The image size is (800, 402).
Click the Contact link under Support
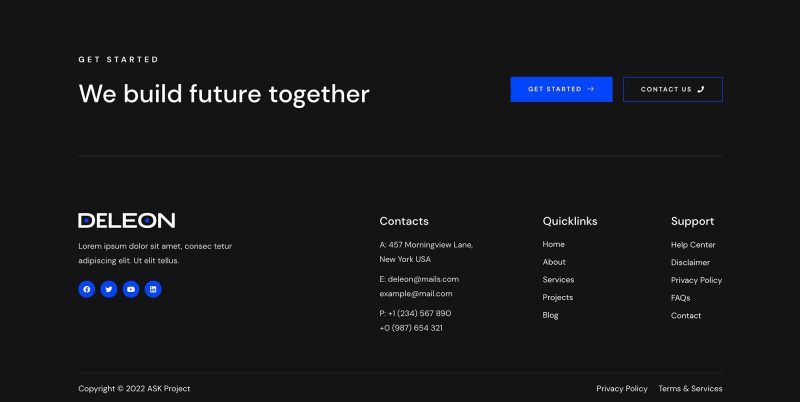(x=686, y=315)
